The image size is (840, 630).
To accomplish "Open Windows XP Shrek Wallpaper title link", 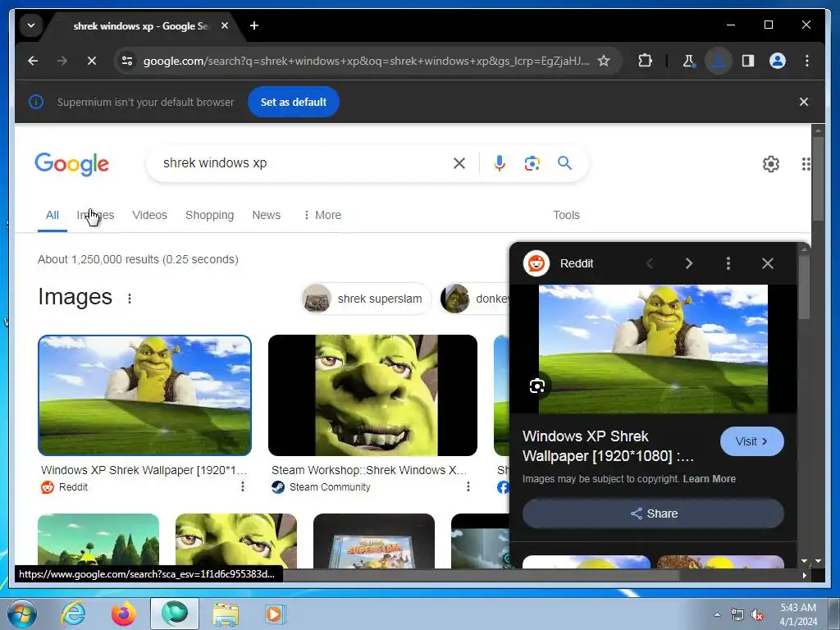I will click(x=144, y=470).
